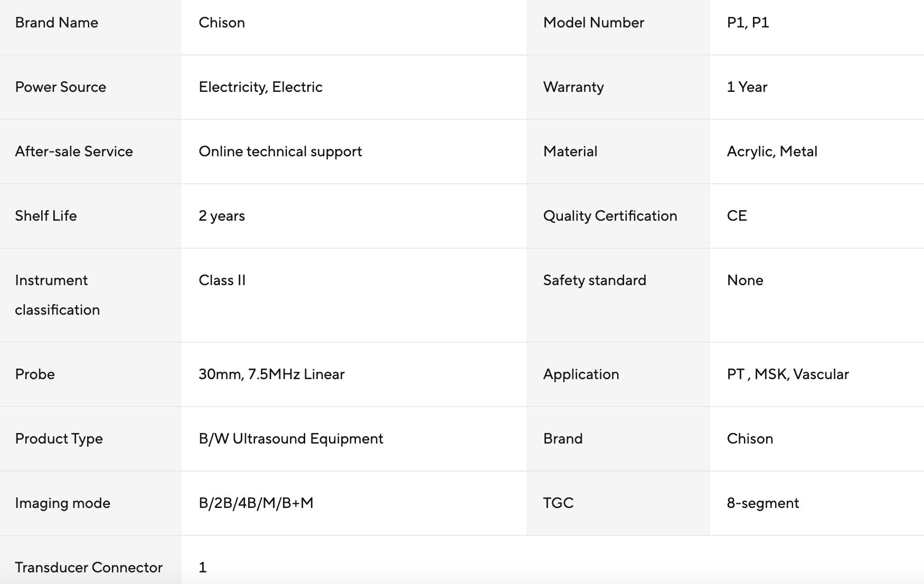Click "B/W Ultrasound Equipment" product type value

290,439
